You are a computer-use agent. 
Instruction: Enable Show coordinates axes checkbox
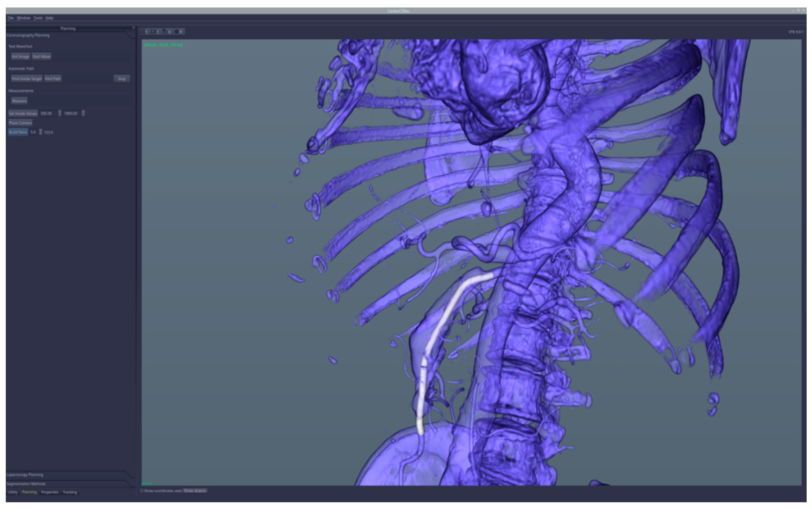142,491
